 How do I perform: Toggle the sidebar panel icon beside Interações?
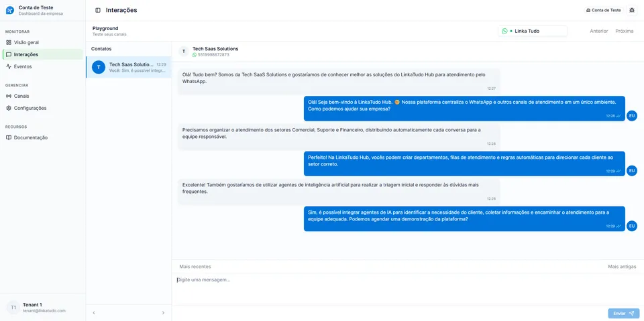click(98, 10)
